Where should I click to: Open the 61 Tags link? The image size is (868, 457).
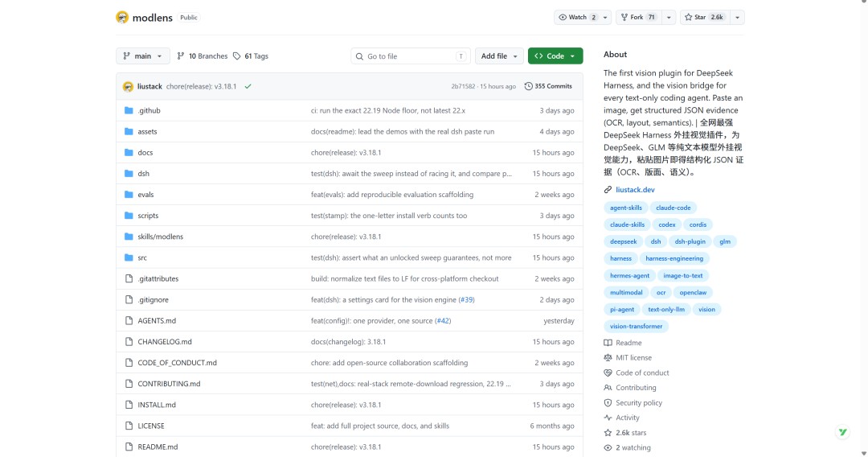251,56
